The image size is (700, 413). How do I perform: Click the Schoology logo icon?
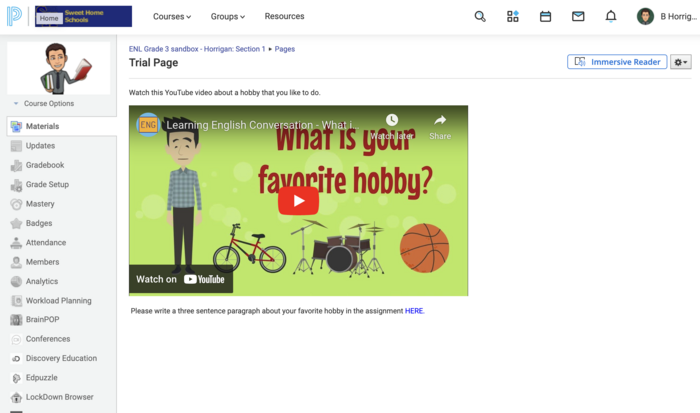tap(16, 16)
